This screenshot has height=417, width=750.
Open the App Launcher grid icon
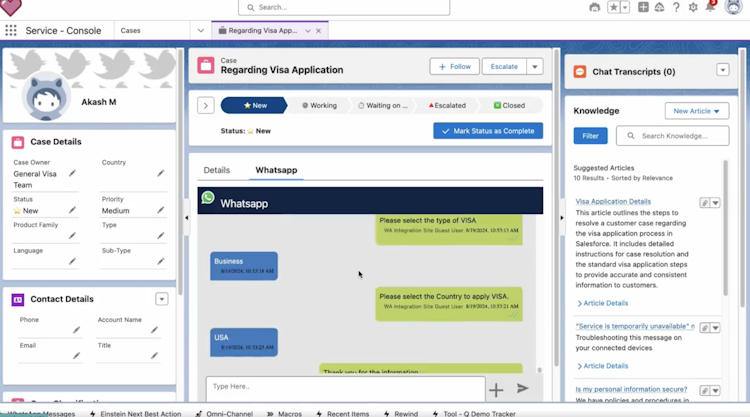tap(11, 31)
